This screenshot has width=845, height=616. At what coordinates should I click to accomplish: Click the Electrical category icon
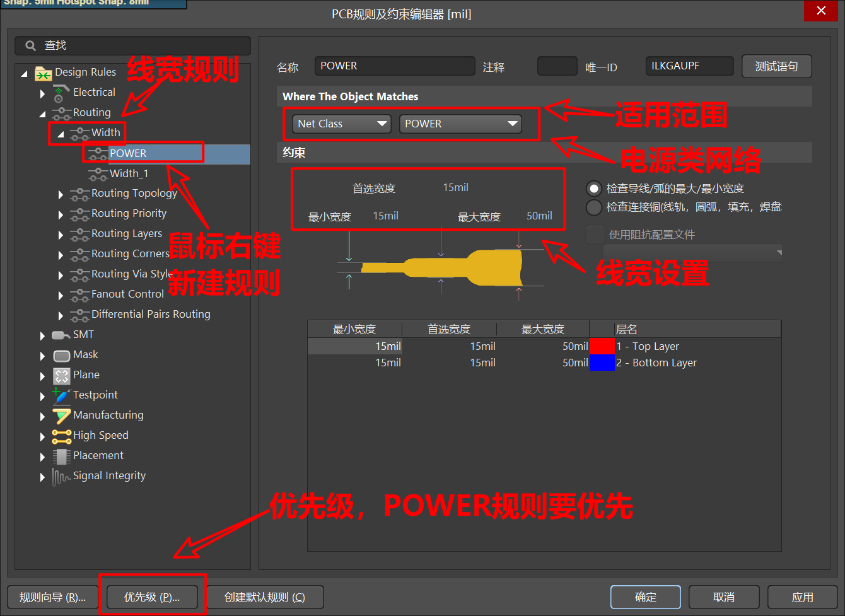click(x=60, y=94)
